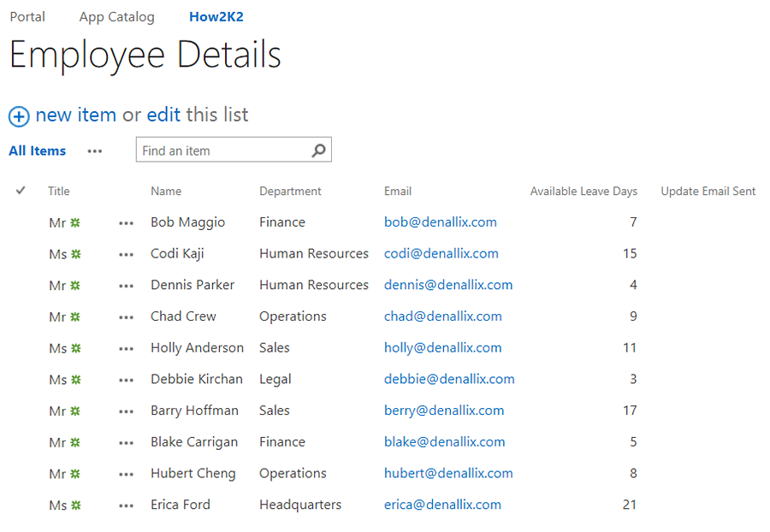The image size is (770, 532).
Task: Open the berry@denallix.com email link
Action: pyautogui.click(x=444, y=411)
